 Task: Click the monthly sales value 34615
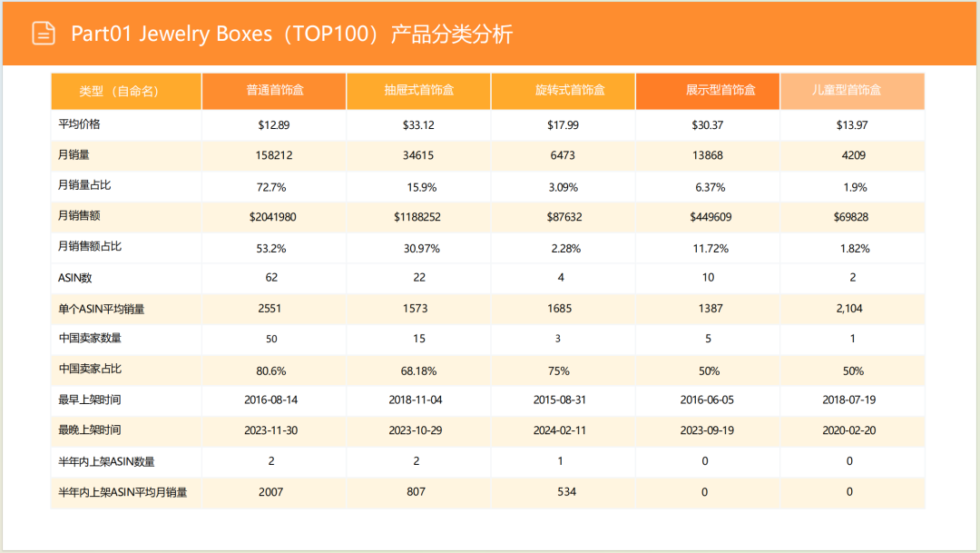tap(418, 155)
